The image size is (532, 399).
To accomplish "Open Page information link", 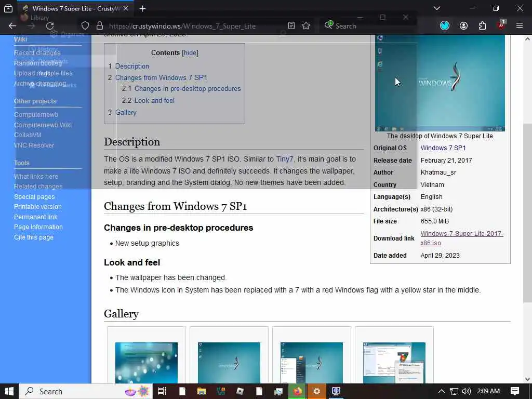I will pyautogui.click(x=38, y=227).
